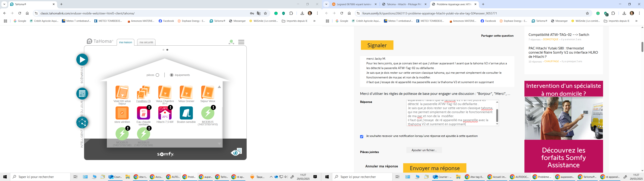Select the Velux Grenier device icon

[x=186, y=92]
